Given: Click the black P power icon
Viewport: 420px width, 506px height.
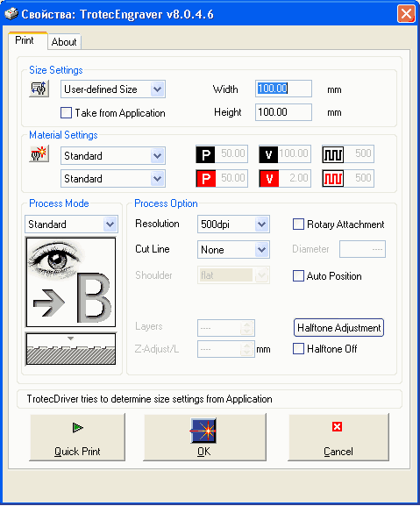Looking at the screenshot, I should click(x=205, y=154).
